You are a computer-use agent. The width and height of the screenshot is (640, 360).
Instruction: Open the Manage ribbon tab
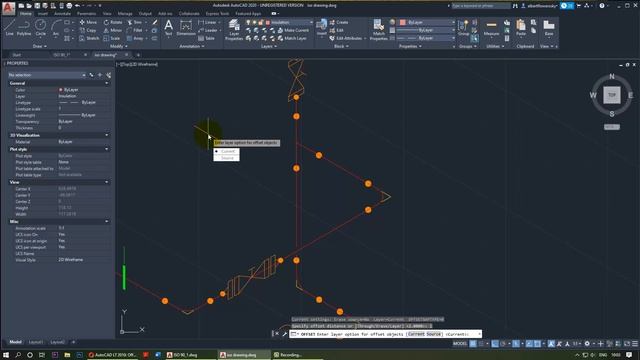(x=125, y=13)
